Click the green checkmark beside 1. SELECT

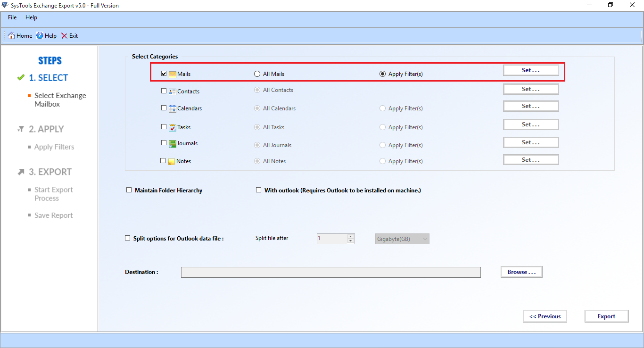coord(21,77)
